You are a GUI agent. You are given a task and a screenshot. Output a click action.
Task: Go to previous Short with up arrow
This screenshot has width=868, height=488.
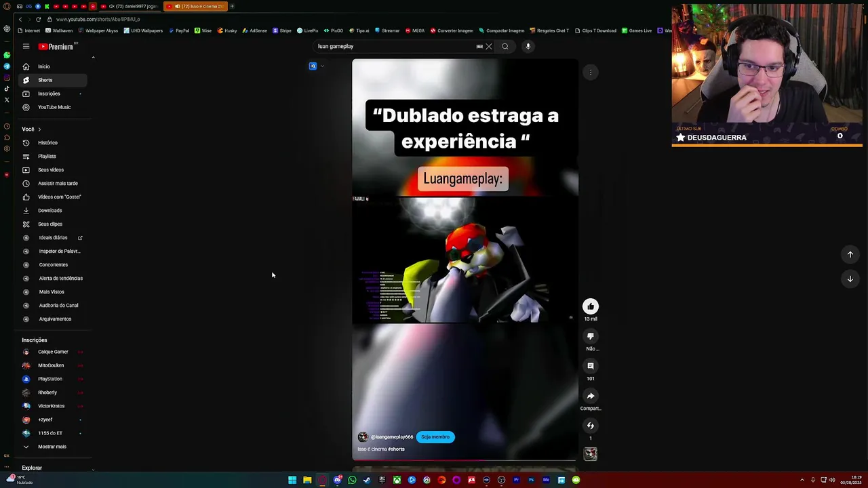point(850,255)
